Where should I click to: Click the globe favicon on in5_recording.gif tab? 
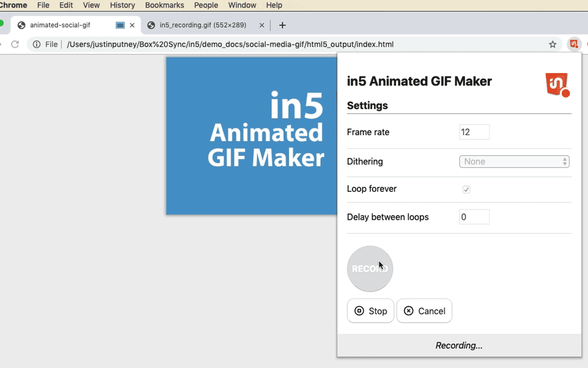[151, 25]
